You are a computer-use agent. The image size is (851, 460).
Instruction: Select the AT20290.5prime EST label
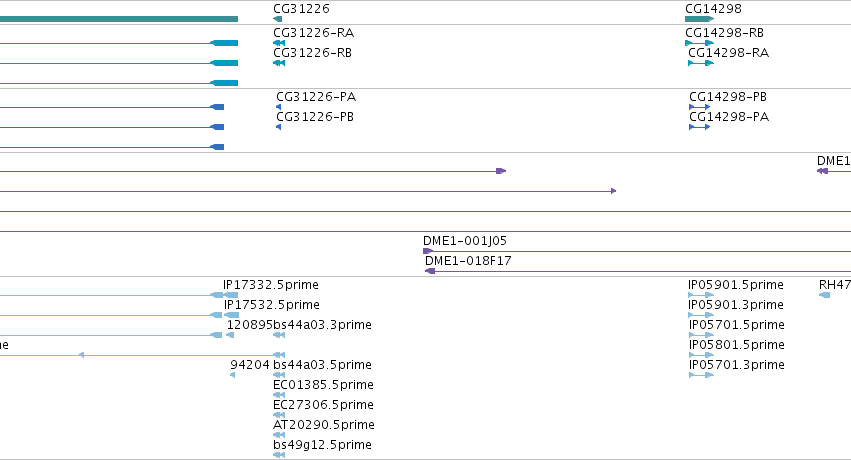[x=323, y=425]
